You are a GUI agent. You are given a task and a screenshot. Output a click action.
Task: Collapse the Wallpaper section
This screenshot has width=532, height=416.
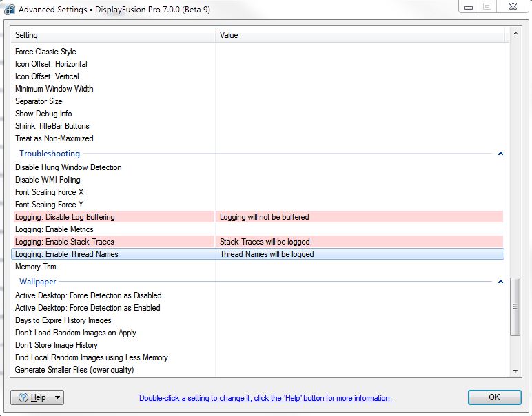500,282
